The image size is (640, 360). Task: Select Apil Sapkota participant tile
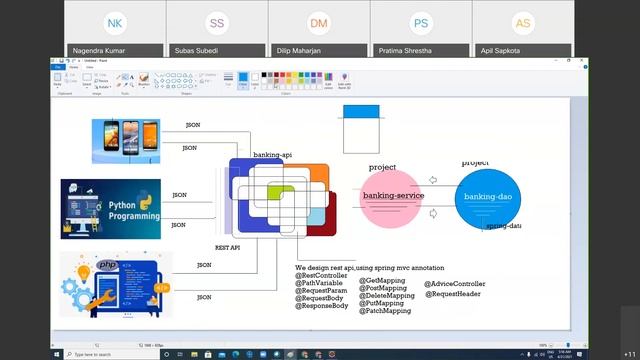tap(523, 28)
